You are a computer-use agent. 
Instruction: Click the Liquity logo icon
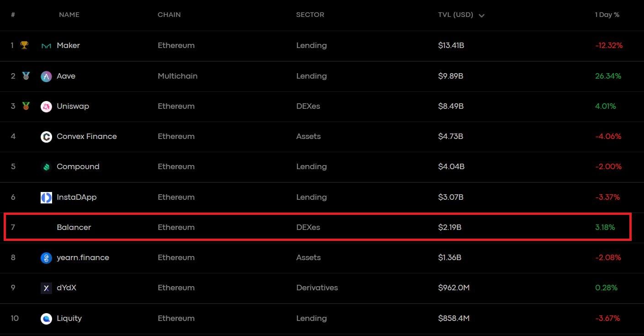point(46,319)
